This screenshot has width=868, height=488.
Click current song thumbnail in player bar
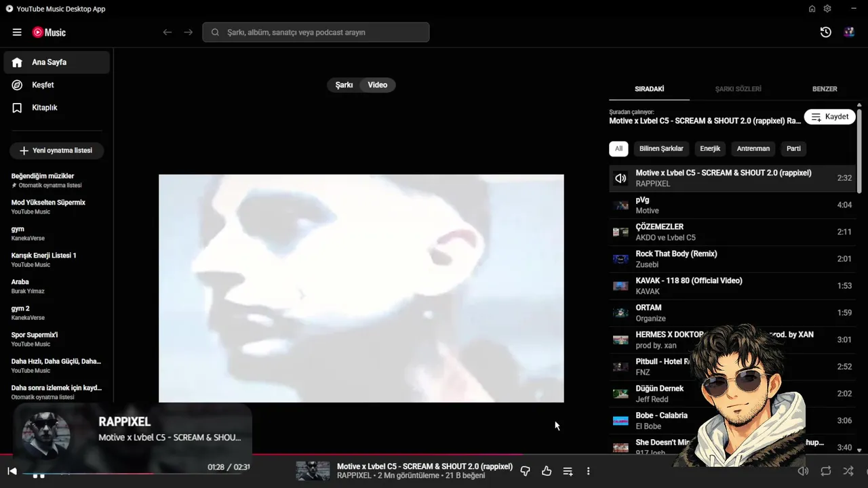coord(313,471)
